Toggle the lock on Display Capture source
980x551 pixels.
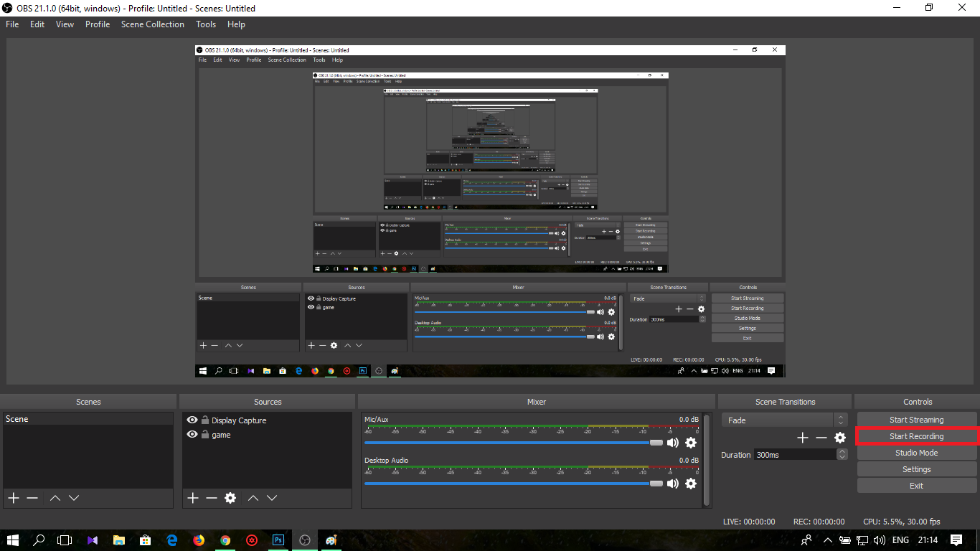point(205,420)
